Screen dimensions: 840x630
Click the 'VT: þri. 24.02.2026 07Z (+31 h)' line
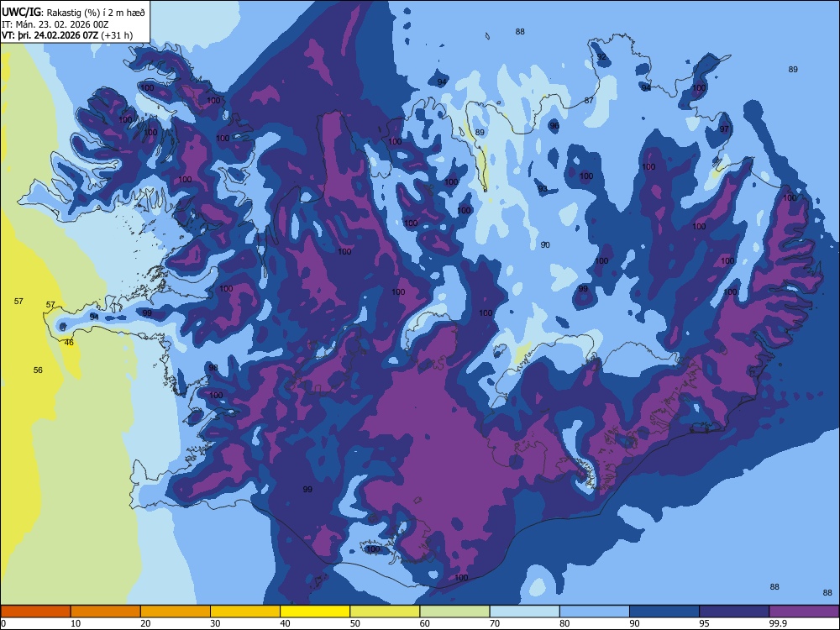point(67,35)
